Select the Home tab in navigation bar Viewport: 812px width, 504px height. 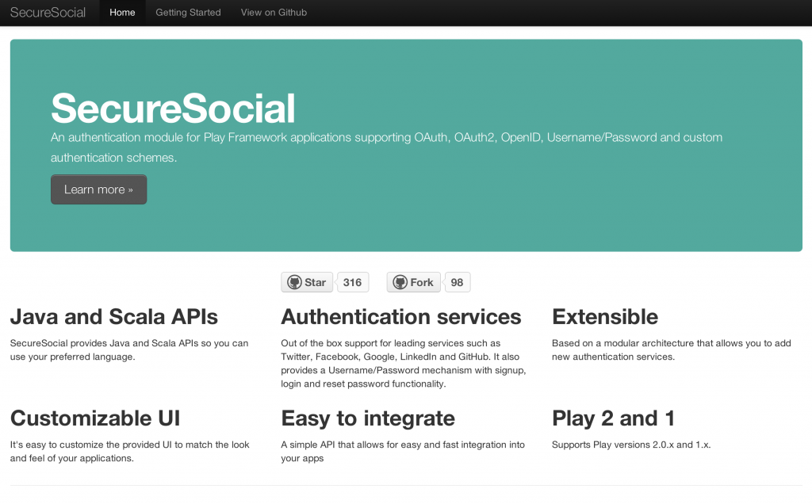click(122, 13)
